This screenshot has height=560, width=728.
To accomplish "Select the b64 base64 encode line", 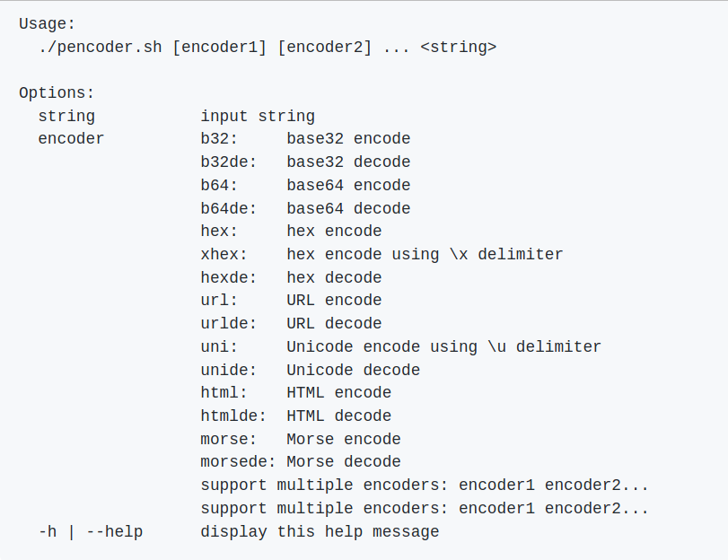I will tap(305, 185).
